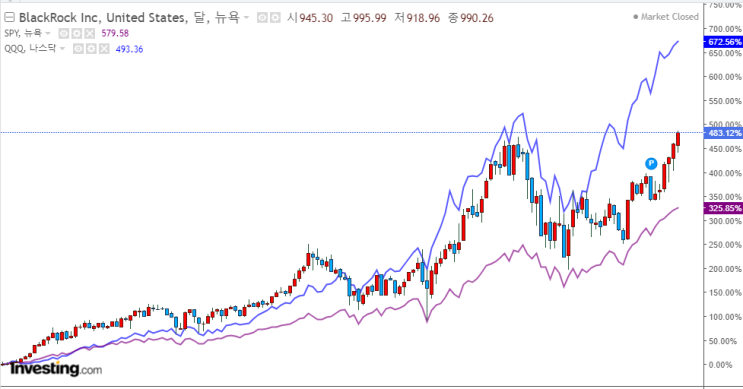The height and width of the screenshot is (389, 743).
Task: Click the close price value 990.26
Action: point(477,18)
